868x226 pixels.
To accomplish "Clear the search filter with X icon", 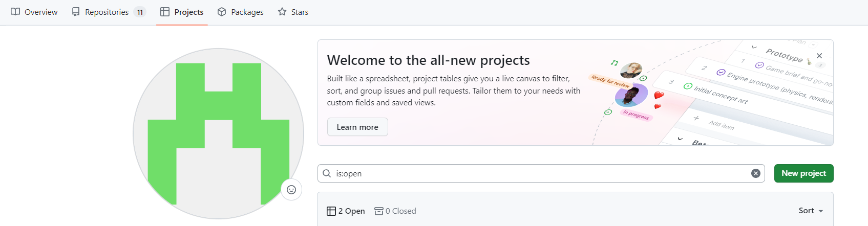I will (755, 173).
